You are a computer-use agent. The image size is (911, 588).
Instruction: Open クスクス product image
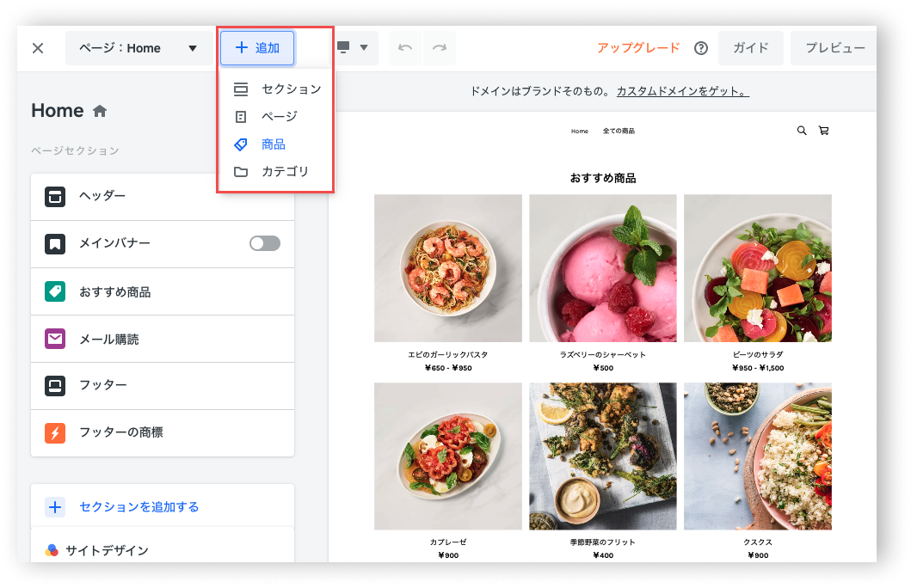(758, 456)
